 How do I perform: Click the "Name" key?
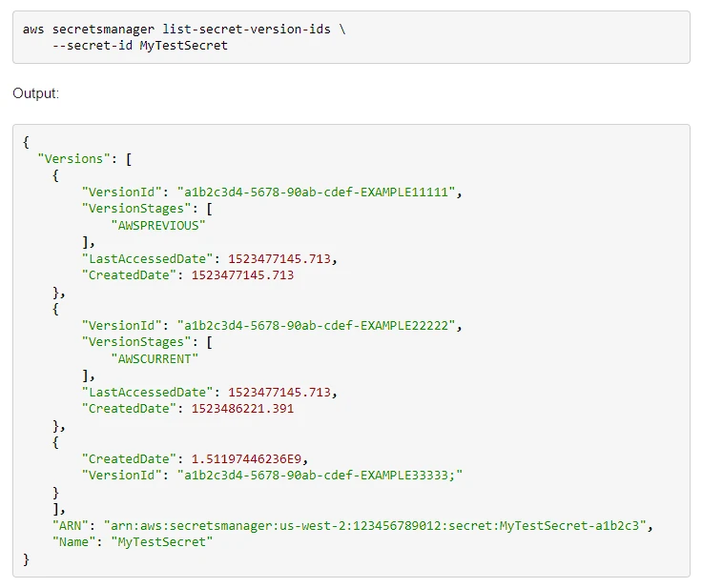(73, 542)
